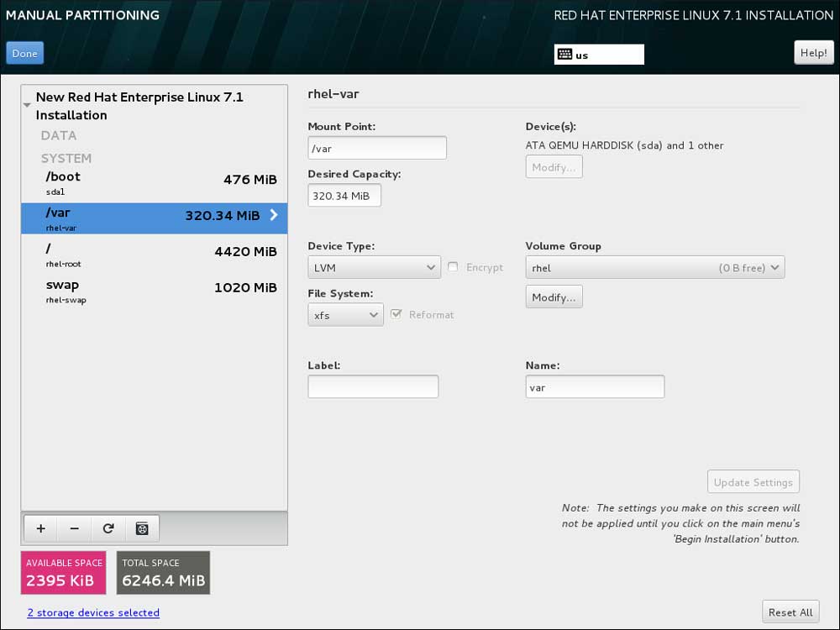Click the 1020 MiB swap size value

(246, 287)
